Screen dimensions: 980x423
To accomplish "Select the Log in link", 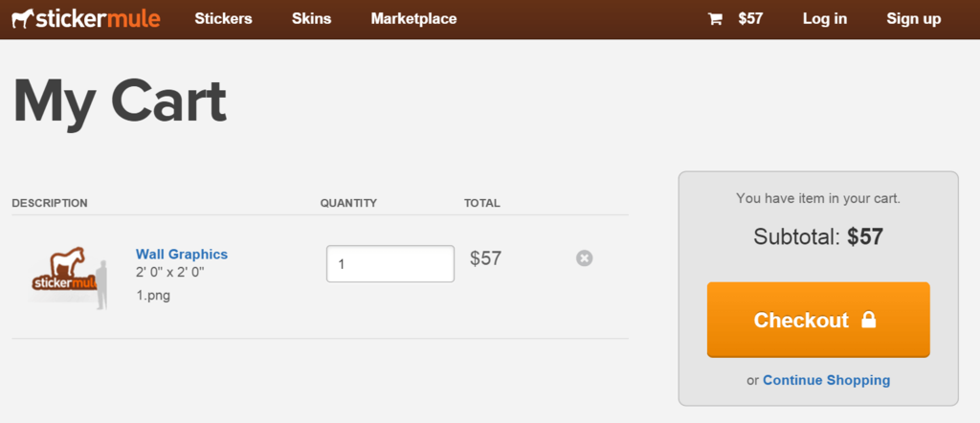I will click(x=825, y=19).
